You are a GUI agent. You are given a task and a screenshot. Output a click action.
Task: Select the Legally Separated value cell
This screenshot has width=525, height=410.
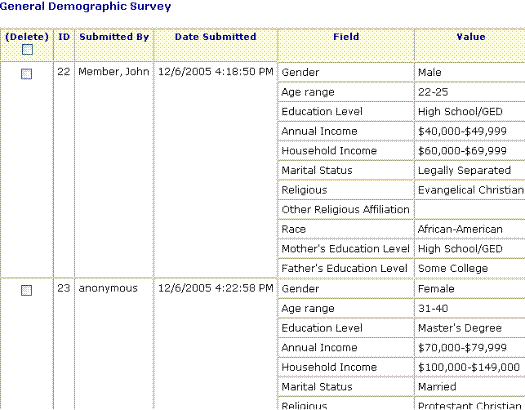[470, 170]
